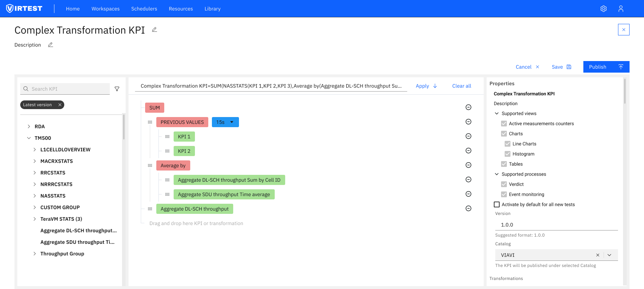Viewport: 644px width, 289px height.
Task: Click the Search KPI input field
Action: coord(69,89)
